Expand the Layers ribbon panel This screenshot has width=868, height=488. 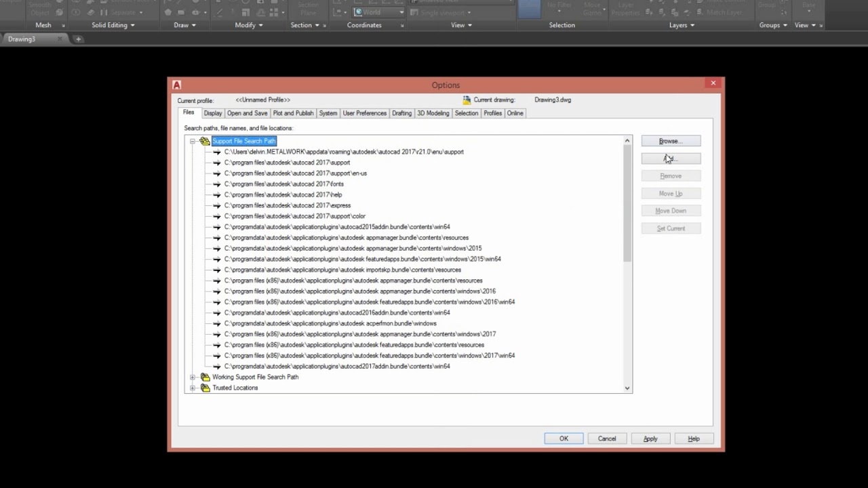pos(682,25)
